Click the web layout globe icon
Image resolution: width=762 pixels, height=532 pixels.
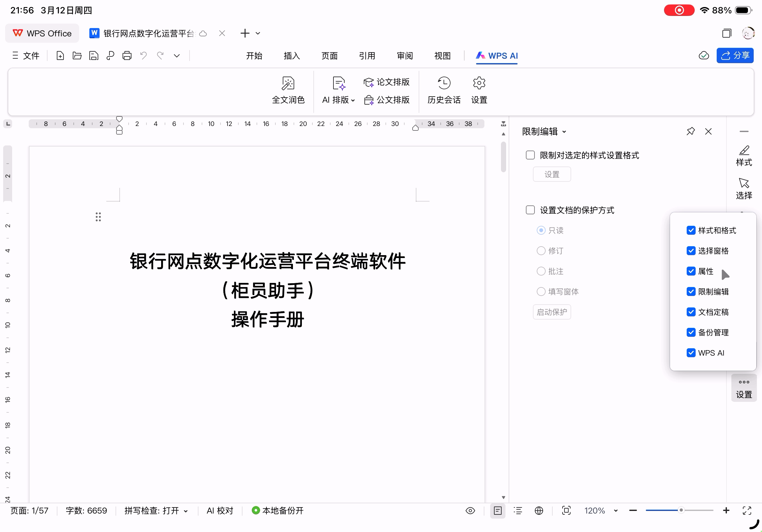[539, 510]
